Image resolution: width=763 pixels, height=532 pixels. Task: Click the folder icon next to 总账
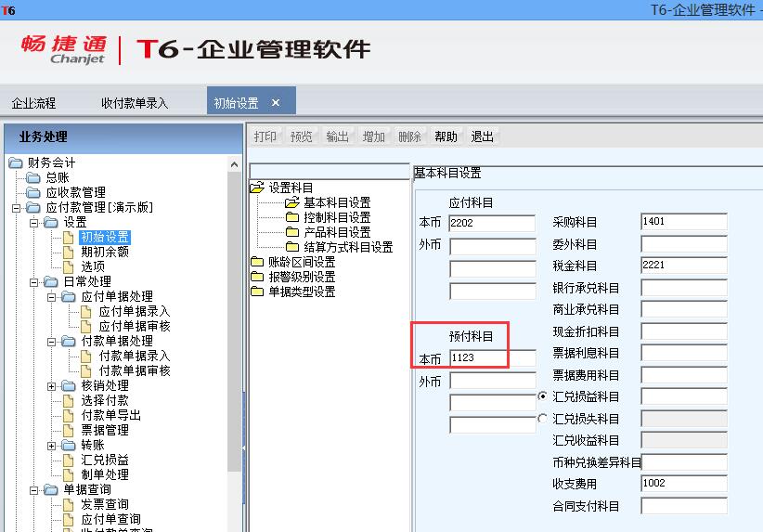(33, 177)
